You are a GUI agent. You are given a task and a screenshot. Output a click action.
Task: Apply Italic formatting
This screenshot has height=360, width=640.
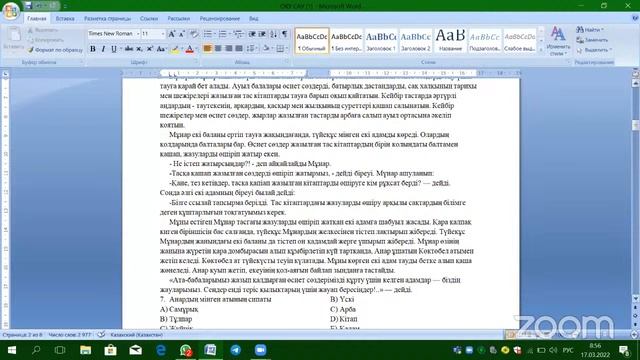point(103,49)
